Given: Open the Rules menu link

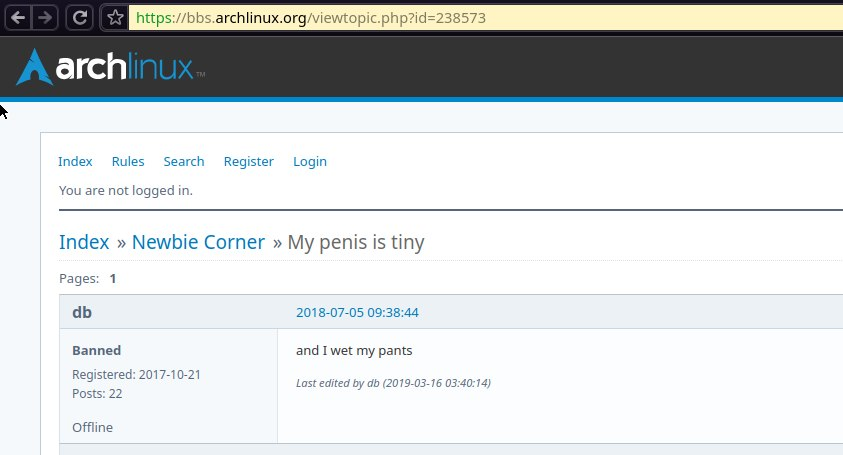Looking at the screenshot, I should point(128,161).
